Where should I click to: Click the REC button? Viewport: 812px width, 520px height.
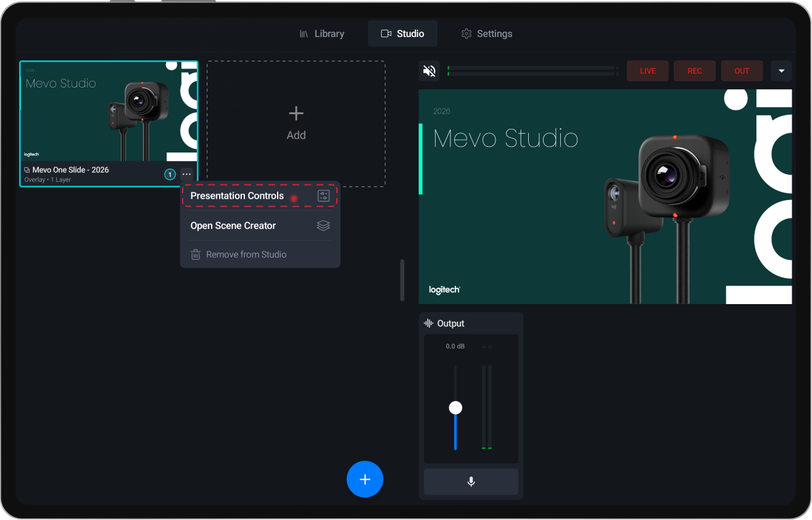coord(694,70)
